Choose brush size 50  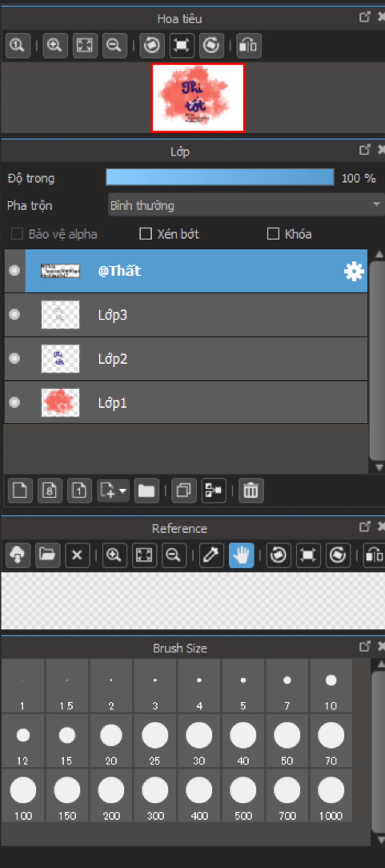[x=287, y=740]
